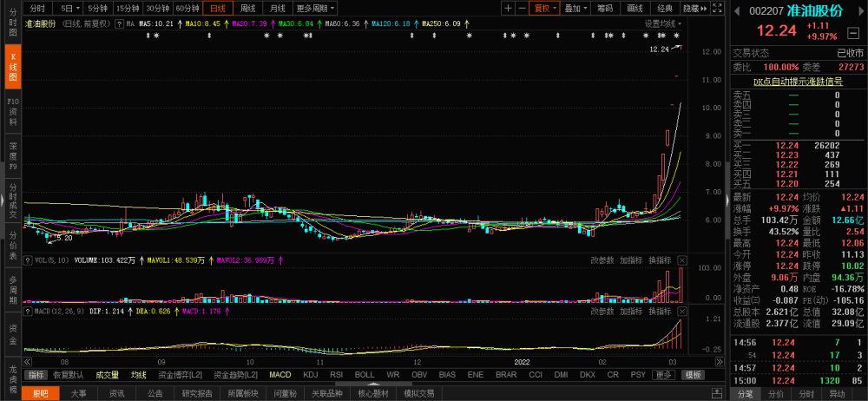Open the 核心题材 tab
This screenshot has height=401, width=868.
373,394
